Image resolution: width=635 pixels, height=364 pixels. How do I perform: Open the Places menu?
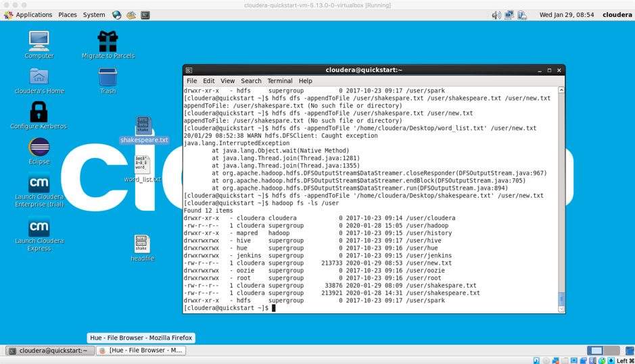click(67, 15)
